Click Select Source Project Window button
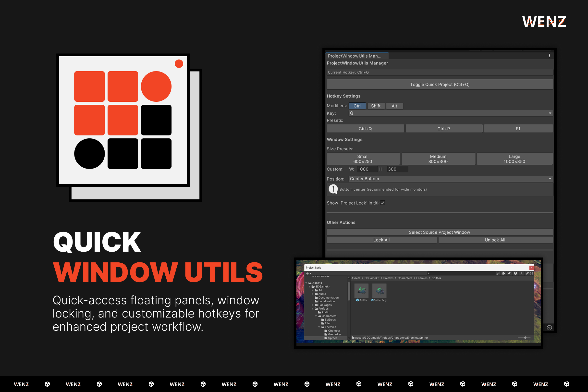 pyautogui.click(x=440, y=232)
